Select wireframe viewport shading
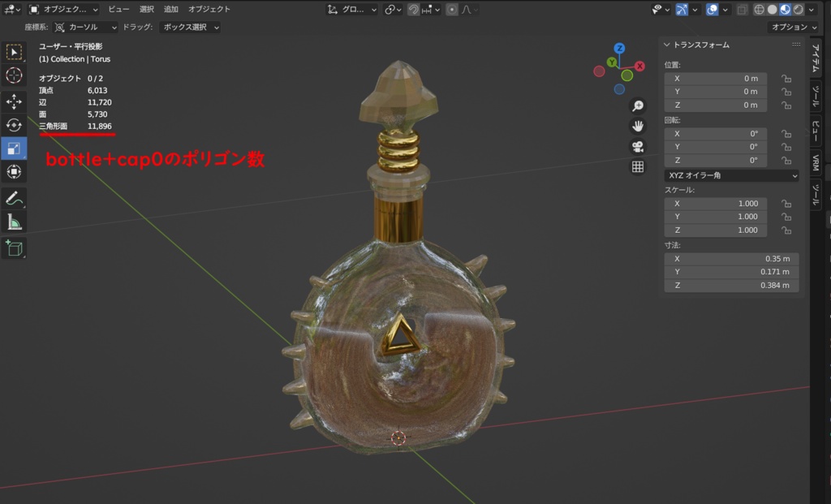 [759, 10]
